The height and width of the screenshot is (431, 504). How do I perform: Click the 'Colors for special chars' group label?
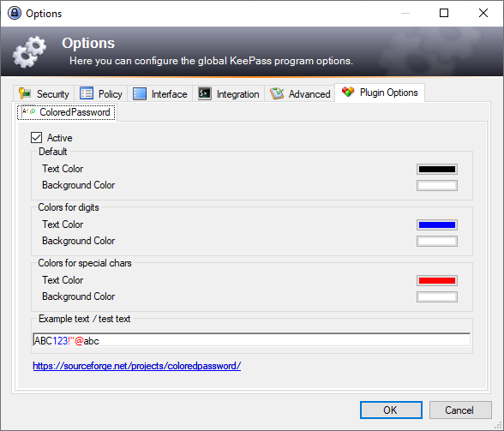pos(85,263)
